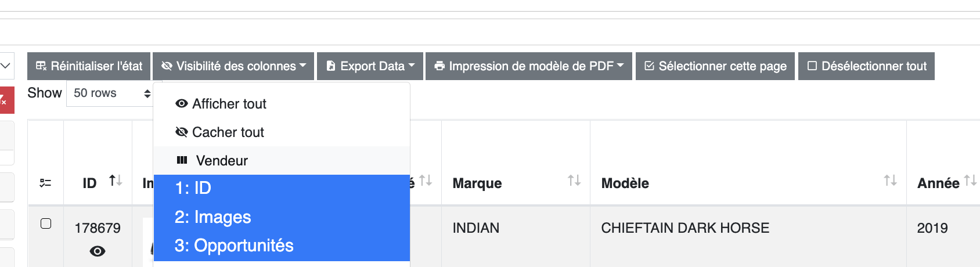This screenshot has width=980, height=267.
Task: Tick the checkbox for row 178679
Action: pyautogui.click(x=46, y=223)
